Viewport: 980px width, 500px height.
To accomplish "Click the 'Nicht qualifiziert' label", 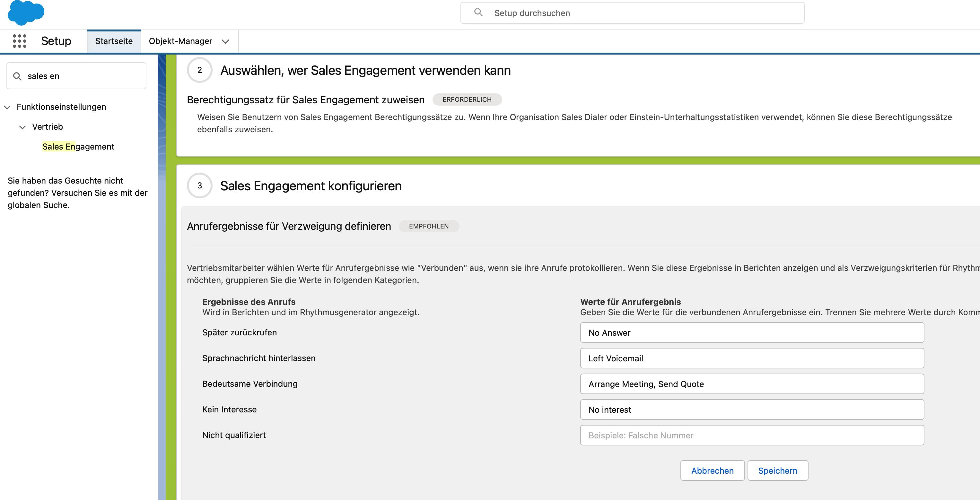I will (234, 435).
